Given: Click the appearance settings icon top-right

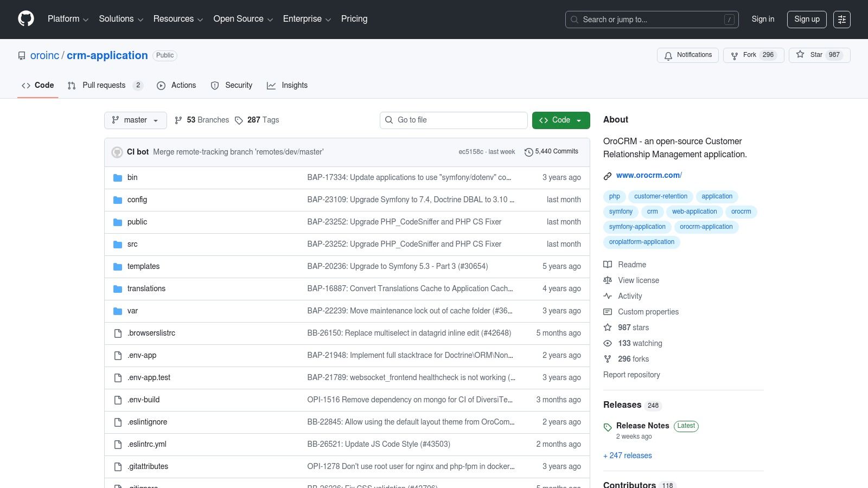Looking at the screenshot, I should [x=842, y=19].
